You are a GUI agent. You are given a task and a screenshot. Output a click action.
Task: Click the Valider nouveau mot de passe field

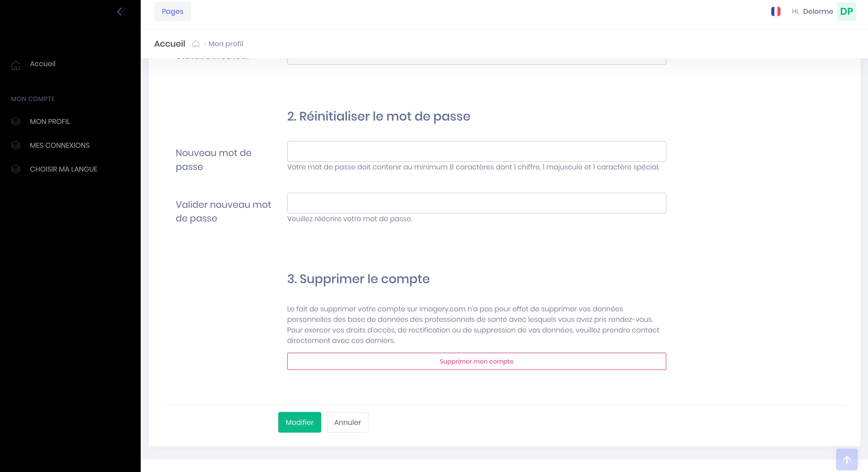click(x=476, y=203)
